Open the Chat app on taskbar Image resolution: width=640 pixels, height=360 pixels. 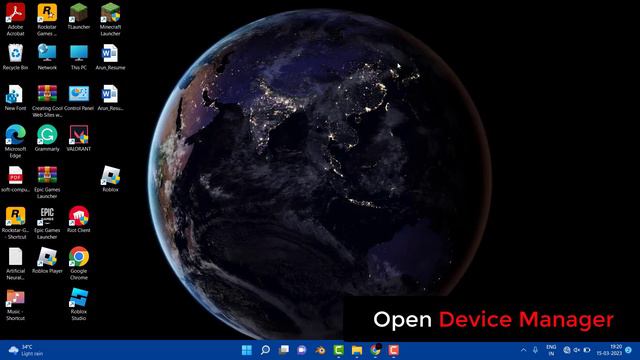pos(302,350)
